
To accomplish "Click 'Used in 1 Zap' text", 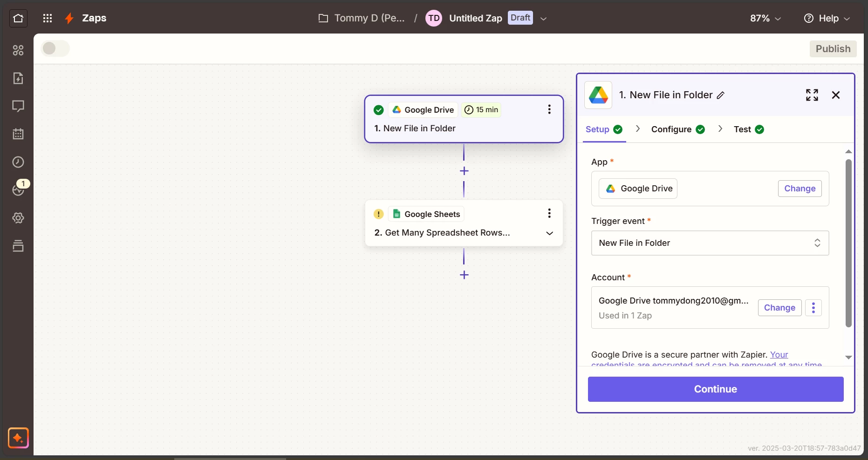I will [625, 316].
